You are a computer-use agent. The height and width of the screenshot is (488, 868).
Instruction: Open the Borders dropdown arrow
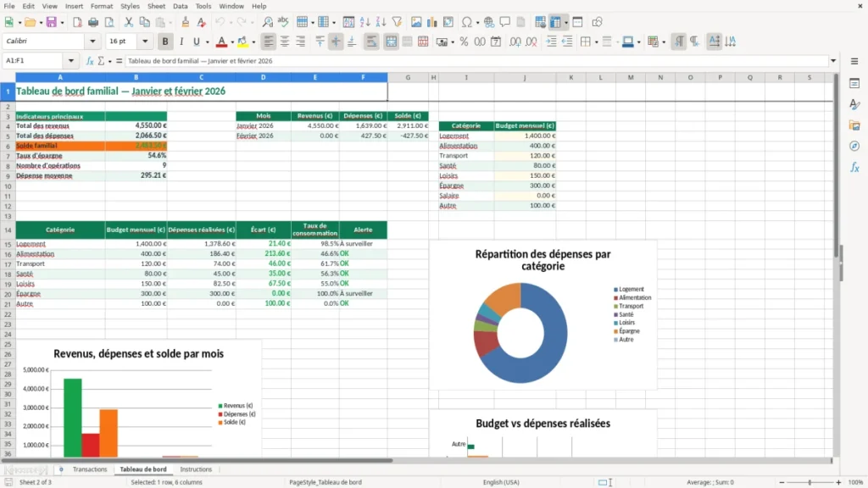point(596,42)
